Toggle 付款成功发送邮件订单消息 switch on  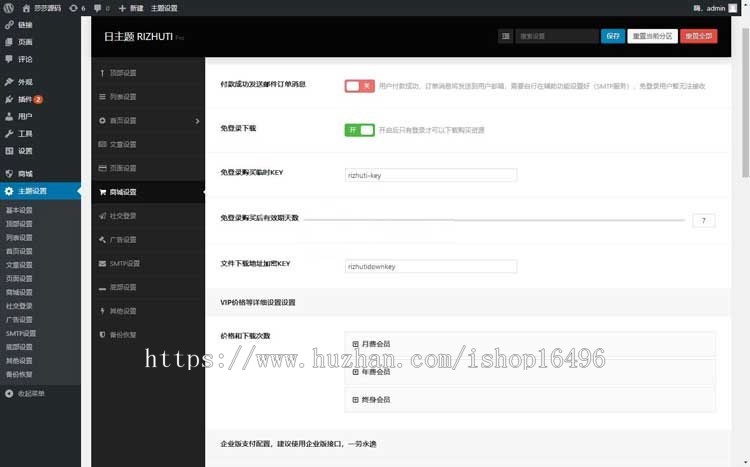pos(359,86)
